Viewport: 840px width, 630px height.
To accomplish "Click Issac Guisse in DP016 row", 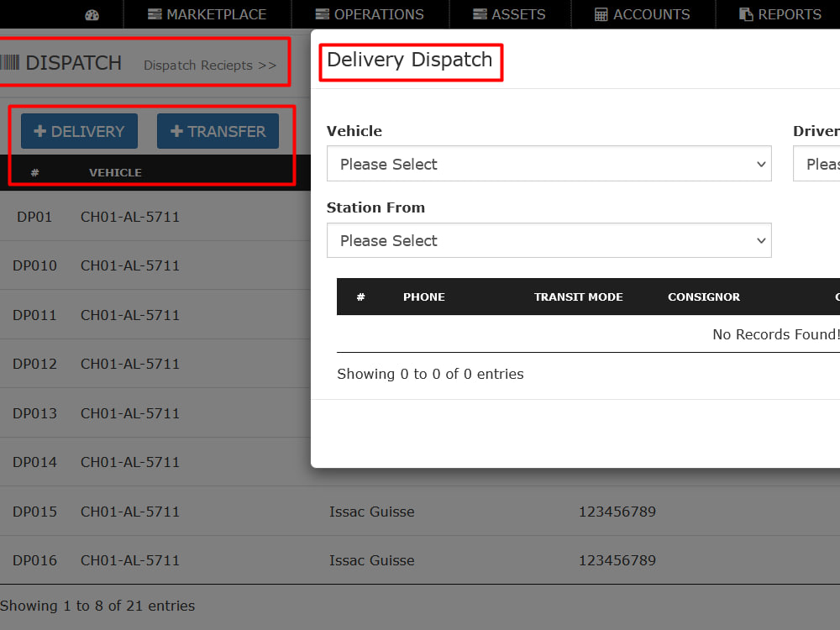I will coord(372,560).
